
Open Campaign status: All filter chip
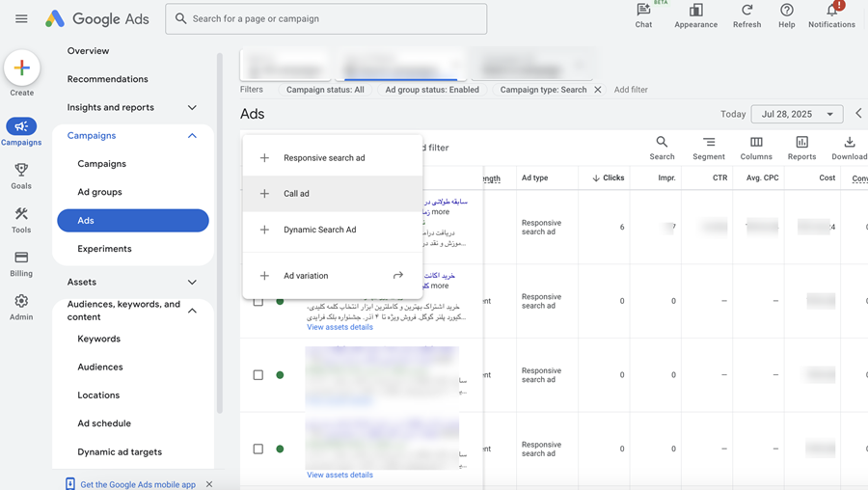click(x=325, y=90)
